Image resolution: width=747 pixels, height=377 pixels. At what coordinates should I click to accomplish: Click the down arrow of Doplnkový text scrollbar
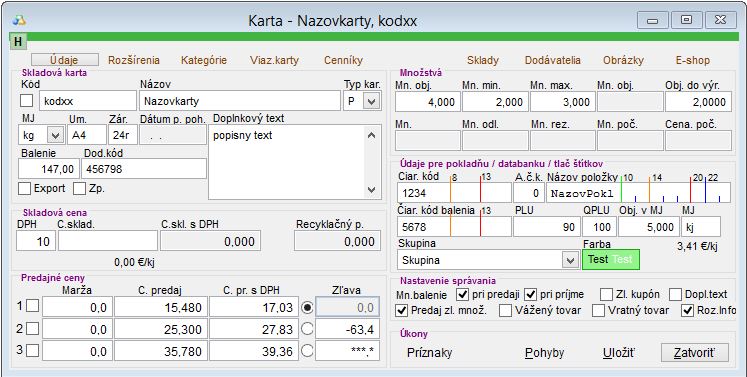tap(372, 190)
